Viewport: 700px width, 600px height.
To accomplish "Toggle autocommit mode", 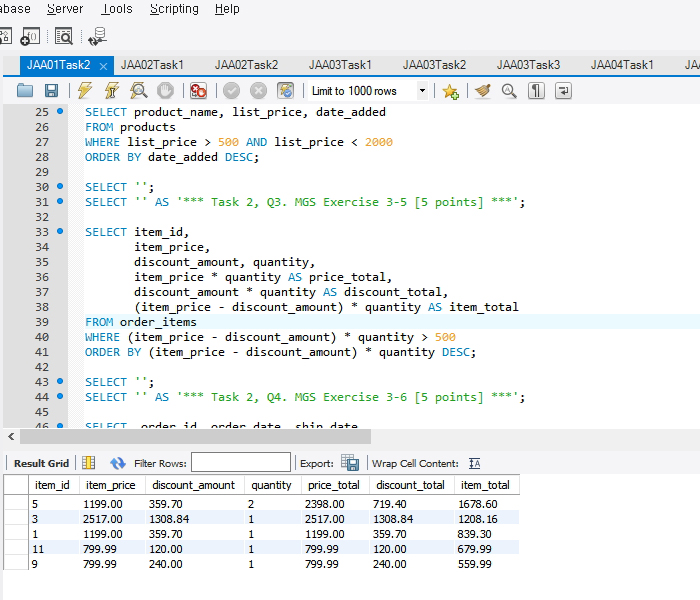I will pyautogui.click(x=286, y=91).
